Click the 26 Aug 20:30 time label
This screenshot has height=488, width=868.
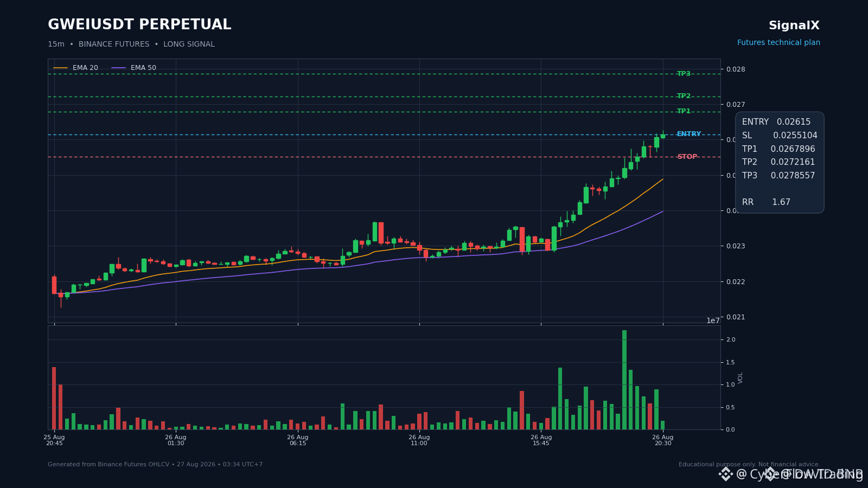click(x=663, y=440)
